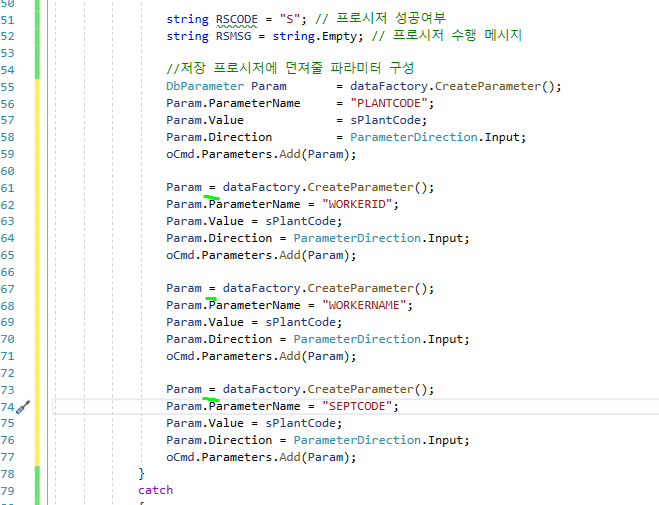Click line number 61 in the margin
The width and height of the screenshot is (659, 505).
tap(8, 188)
